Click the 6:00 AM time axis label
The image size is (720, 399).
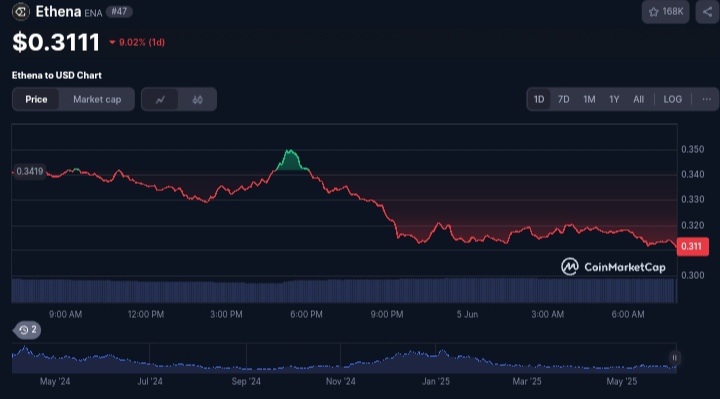[628, 315]
